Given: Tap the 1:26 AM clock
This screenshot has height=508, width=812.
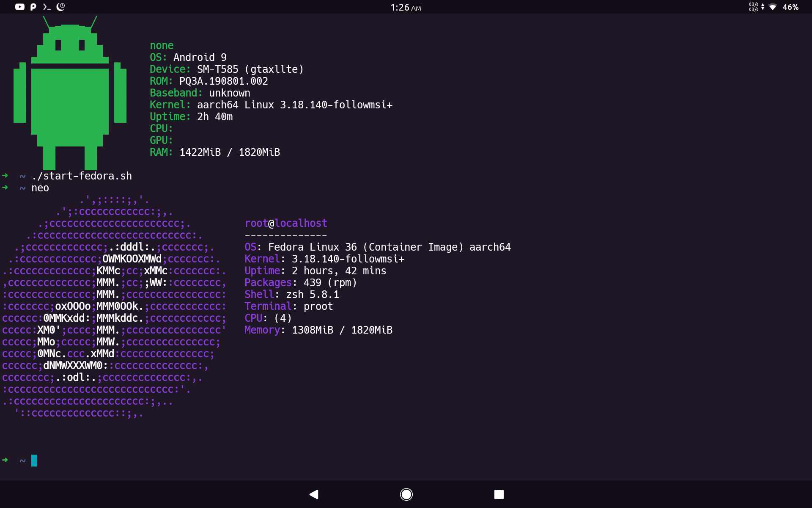Looking at the screenshot, I should [x=406, y=8].
